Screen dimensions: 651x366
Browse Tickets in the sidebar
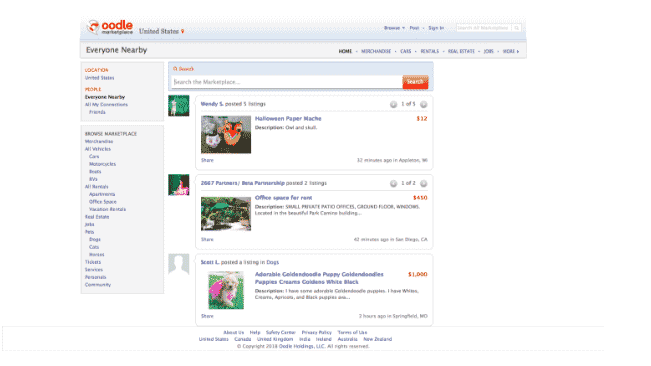93,262
